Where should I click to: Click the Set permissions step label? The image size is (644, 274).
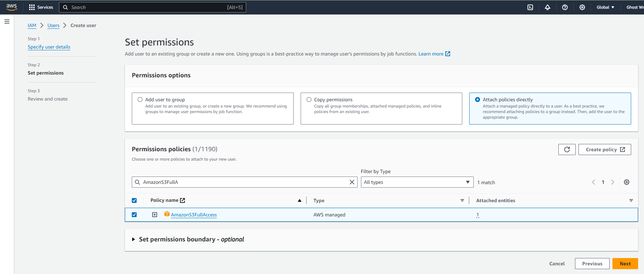[46, 73]
